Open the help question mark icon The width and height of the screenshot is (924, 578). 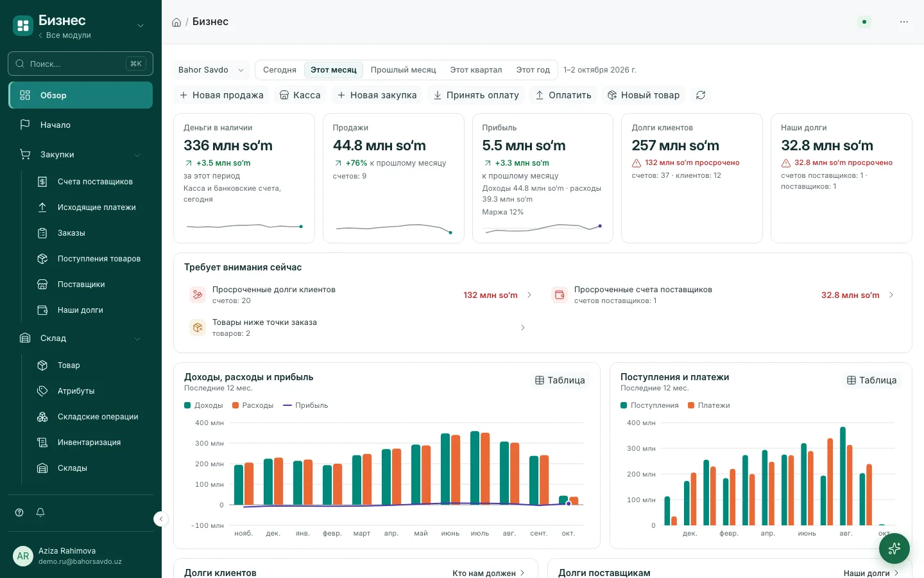click(19, 512)
